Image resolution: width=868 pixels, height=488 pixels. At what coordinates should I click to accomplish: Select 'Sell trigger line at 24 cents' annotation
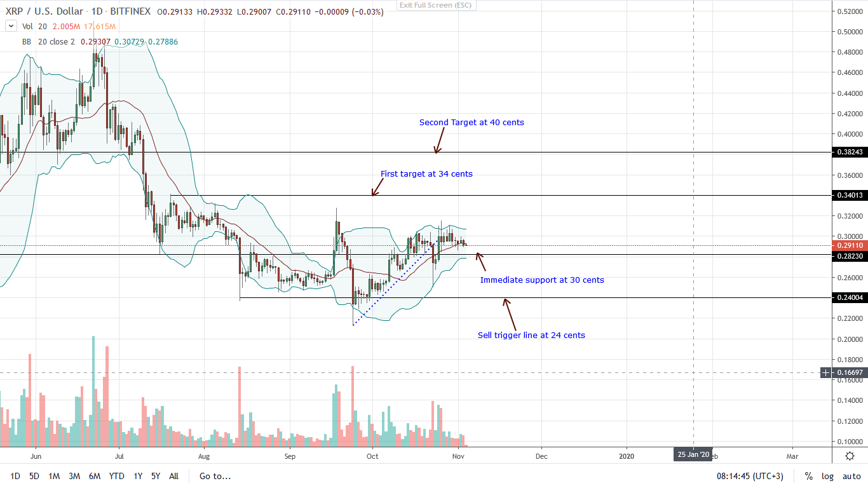point(531,335)
